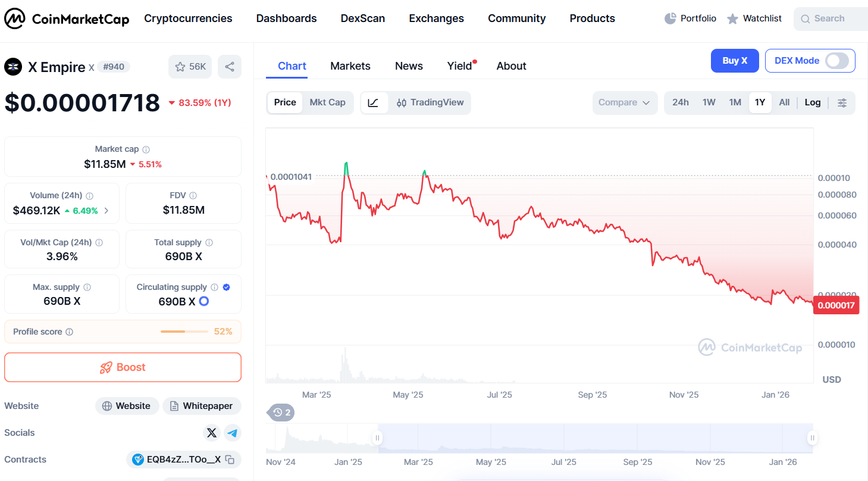Toggle DEX Mode switch

tap(837, 61)
